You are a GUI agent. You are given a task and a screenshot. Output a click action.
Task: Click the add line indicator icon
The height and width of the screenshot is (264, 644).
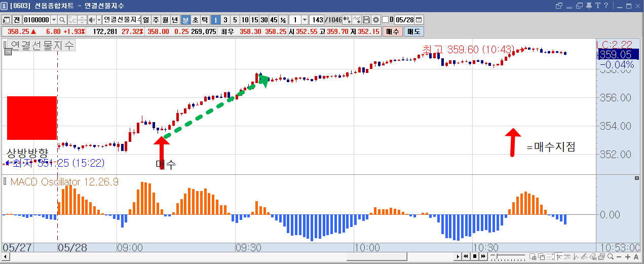point(357,20)
